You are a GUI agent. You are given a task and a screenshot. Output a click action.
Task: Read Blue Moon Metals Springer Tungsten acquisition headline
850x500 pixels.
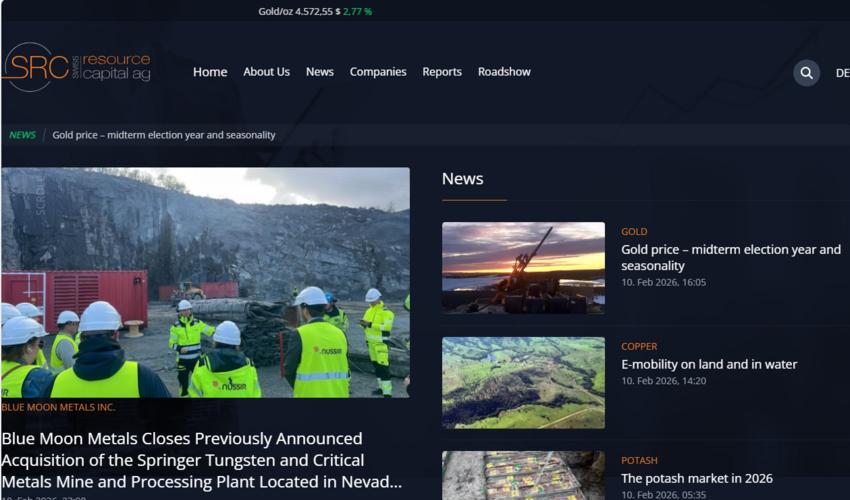click(x=202, y=460)
